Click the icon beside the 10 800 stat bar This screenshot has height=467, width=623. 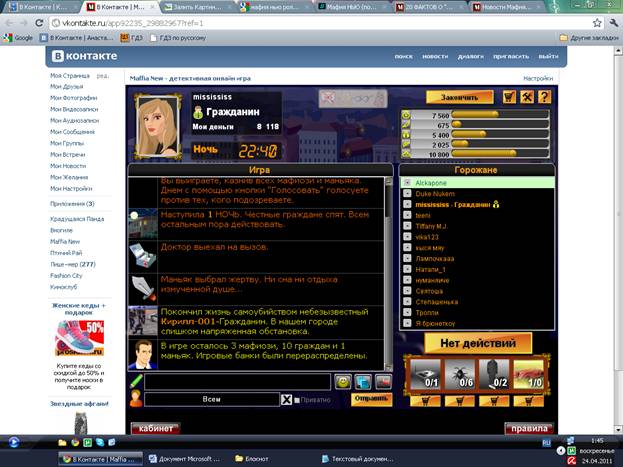click(x=406, y=154)
